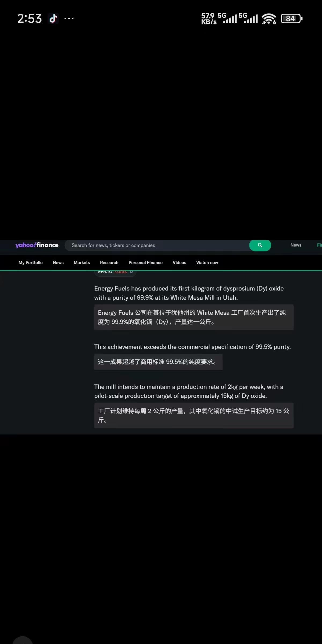322x644 pixels.
Task: Tap the battery indicator showing 84
Action: [x=292, y=18]
